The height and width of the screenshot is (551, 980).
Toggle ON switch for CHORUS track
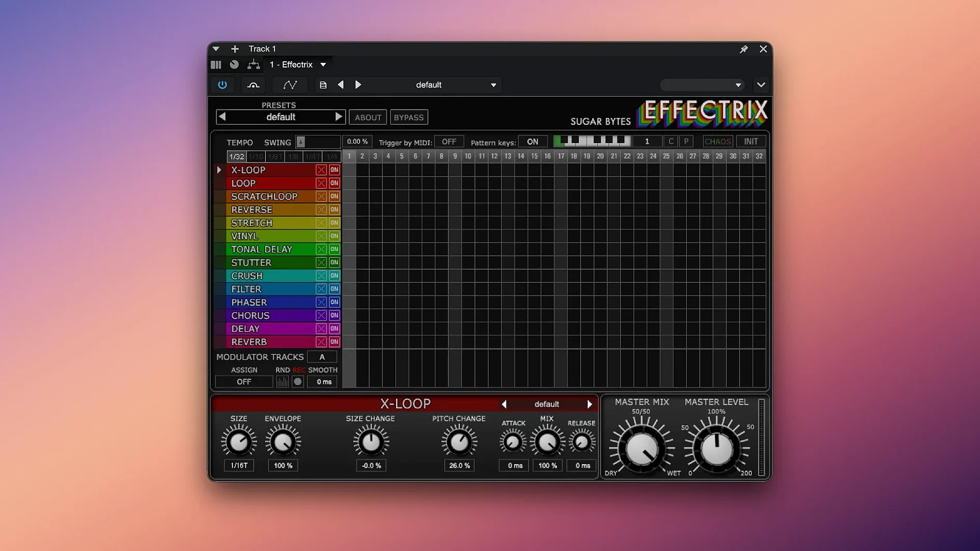point(334,315)
